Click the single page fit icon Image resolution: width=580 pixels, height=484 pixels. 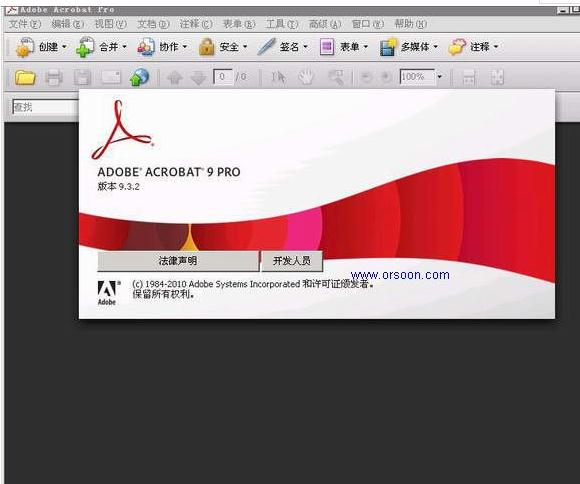coord(497,77)
